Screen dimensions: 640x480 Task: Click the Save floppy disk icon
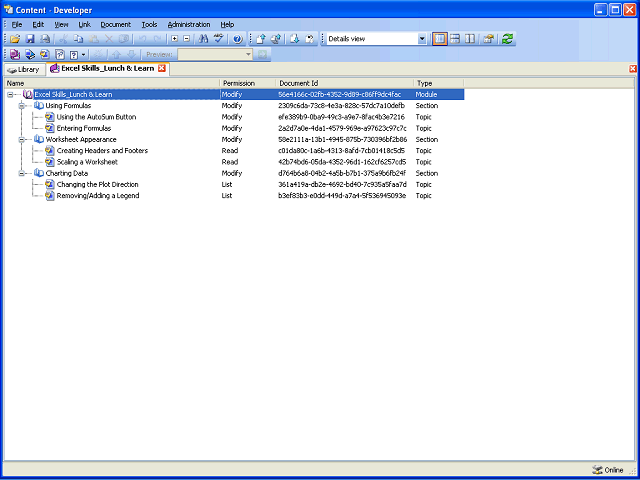[x=30, y=39]
